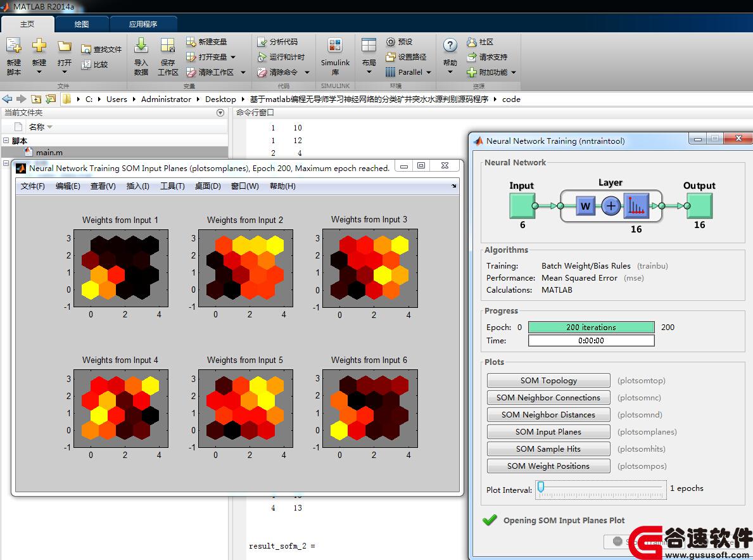Click the New Script icon
Image resolution: width=753 pixels, height=560 pixels.
coord(13,45)
